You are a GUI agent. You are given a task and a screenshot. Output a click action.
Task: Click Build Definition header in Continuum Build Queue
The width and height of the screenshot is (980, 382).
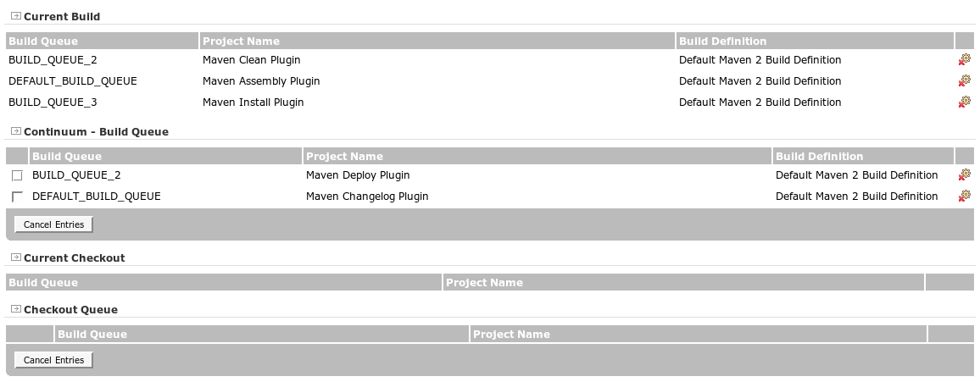click(819, 157)
